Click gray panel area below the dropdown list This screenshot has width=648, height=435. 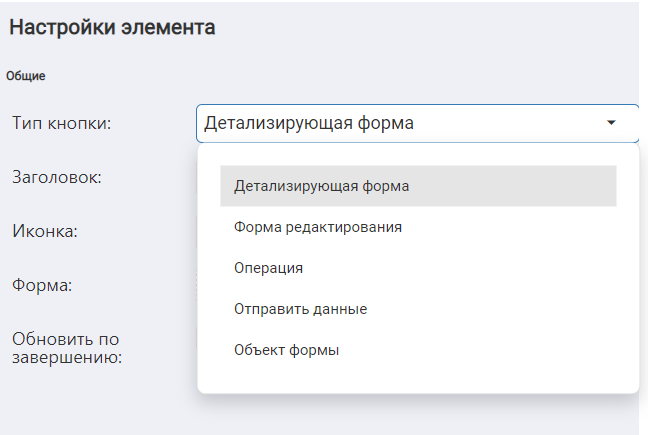(418, 415)
